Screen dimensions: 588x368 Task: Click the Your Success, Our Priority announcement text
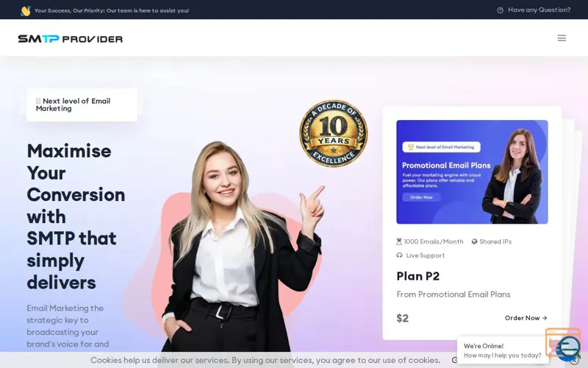point(112,10)
